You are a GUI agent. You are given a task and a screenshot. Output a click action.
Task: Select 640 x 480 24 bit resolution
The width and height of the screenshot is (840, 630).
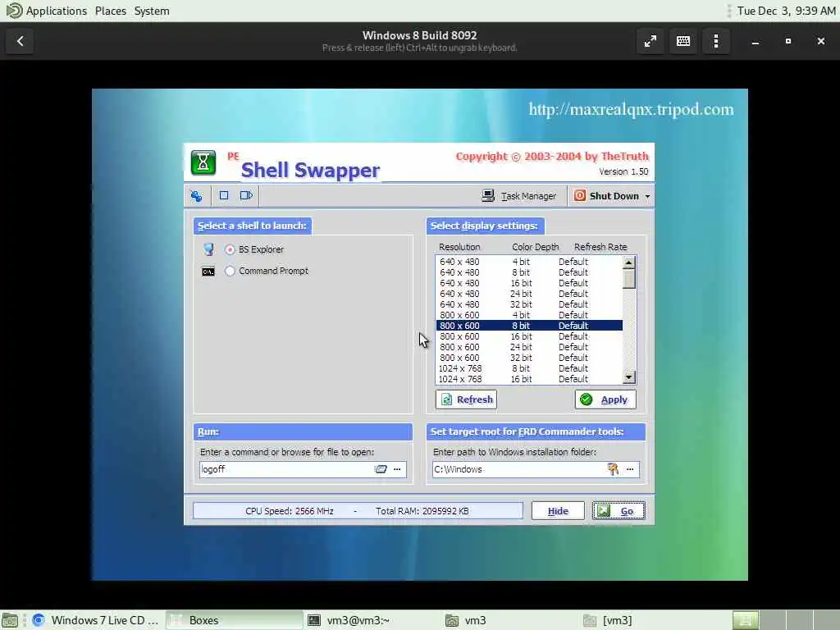(529, 294)
